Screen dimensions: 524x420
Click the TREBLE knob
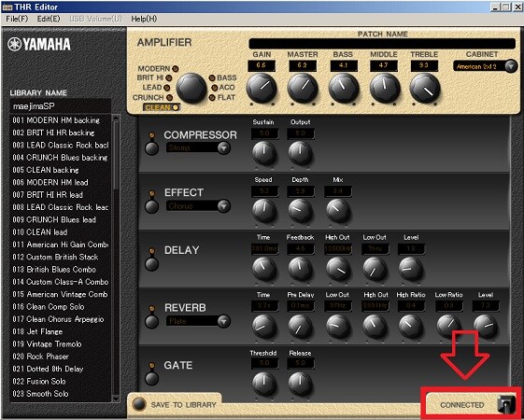[x=425, y=88]
